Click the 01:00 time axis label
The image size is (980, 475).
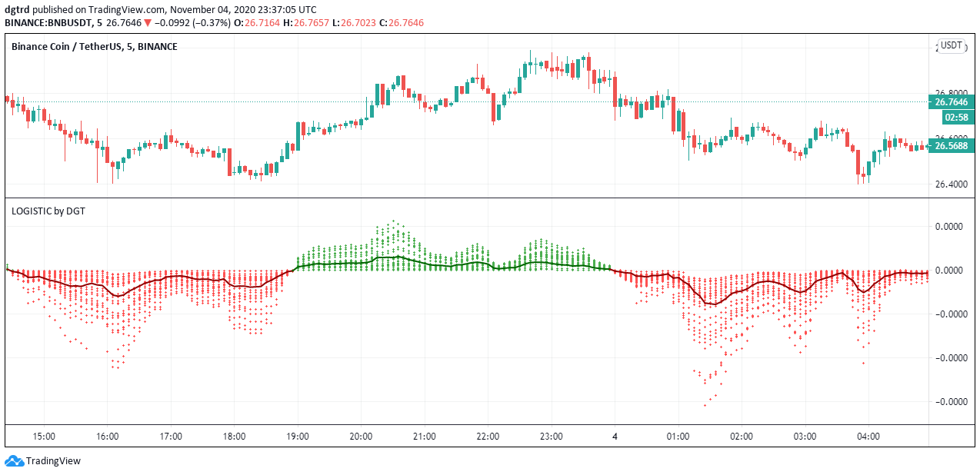(678, 437)
